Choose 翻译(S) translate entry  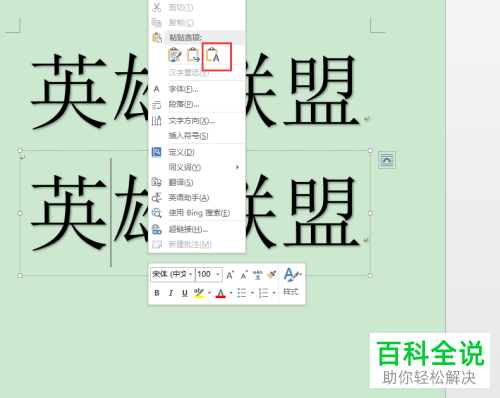pos(181,182)
